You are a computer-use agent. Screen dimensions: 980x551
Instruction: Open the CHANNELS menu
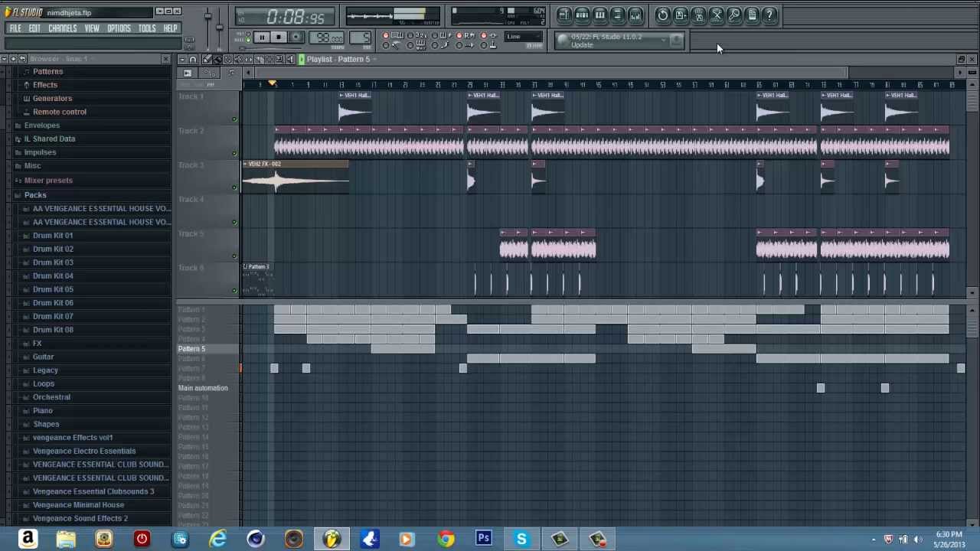coord(62,28)
